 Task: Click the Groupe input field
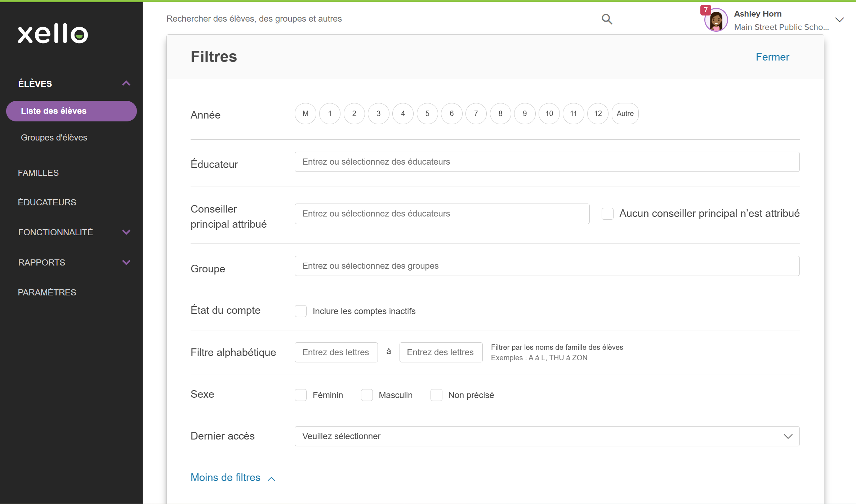click(x=547, y=266)
